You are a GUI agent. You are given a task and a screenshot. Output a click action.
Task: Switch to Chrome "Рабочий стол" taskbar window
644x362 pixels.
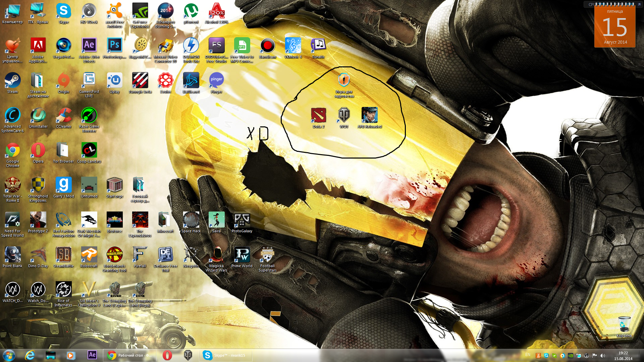coord(130,355)
